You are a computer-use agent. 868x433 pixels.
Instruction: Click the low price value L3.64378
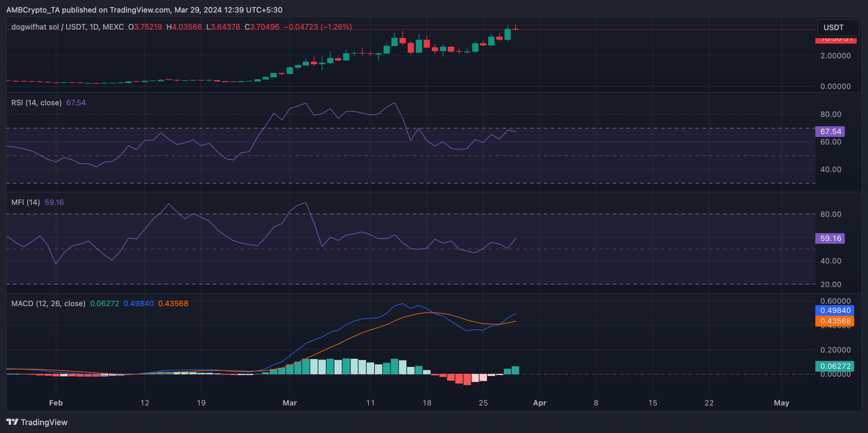pos(223,27)
